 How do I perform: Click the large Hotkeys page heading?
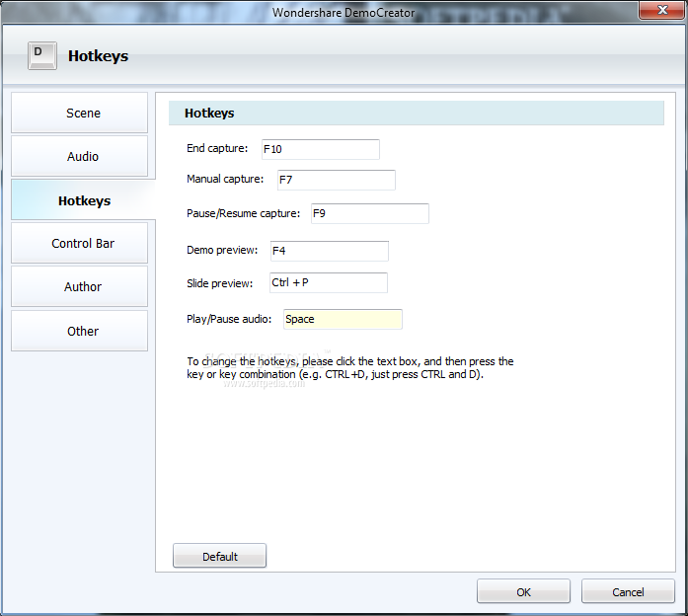(x=99, y=56)
